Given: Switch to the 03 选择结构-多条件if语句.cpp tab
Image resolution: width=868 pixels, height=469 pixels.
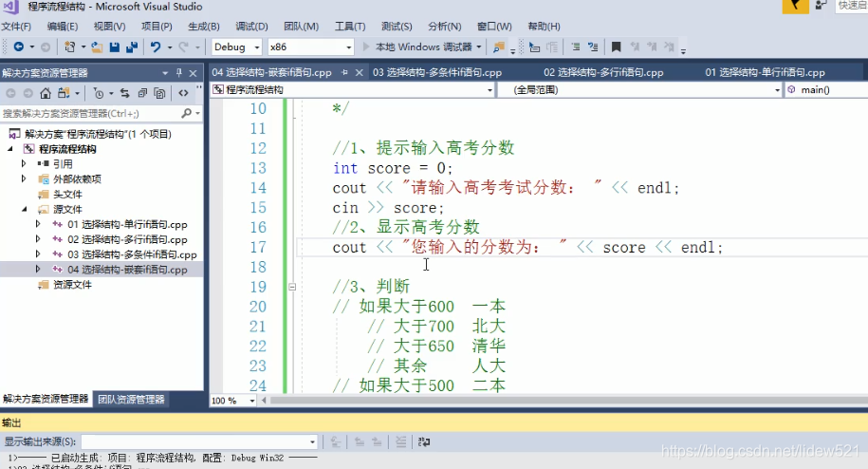Looking at the screenshot, I should pos(436,72).
